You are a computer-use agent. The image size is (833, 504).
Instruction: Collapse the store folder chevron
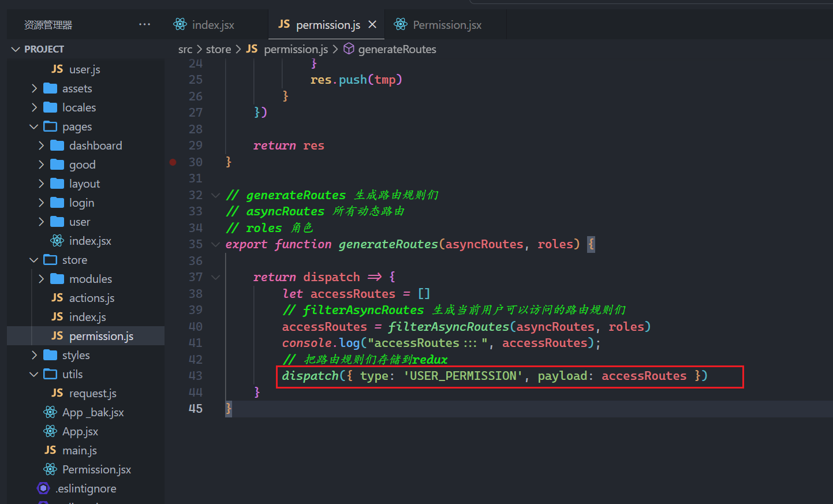(34, 260)
